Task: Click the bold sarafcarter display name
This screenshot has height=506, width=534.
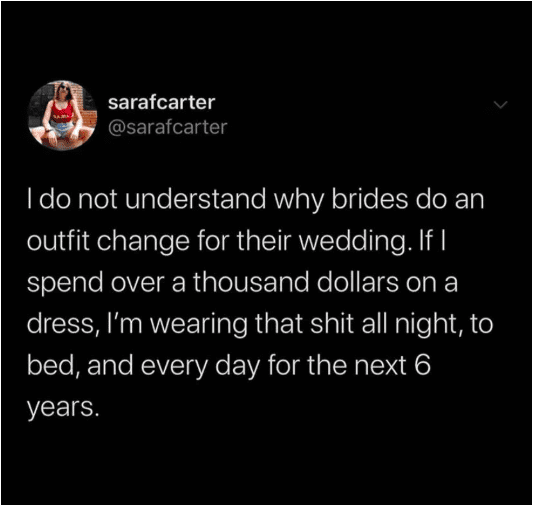Action: tap(161, 102)
